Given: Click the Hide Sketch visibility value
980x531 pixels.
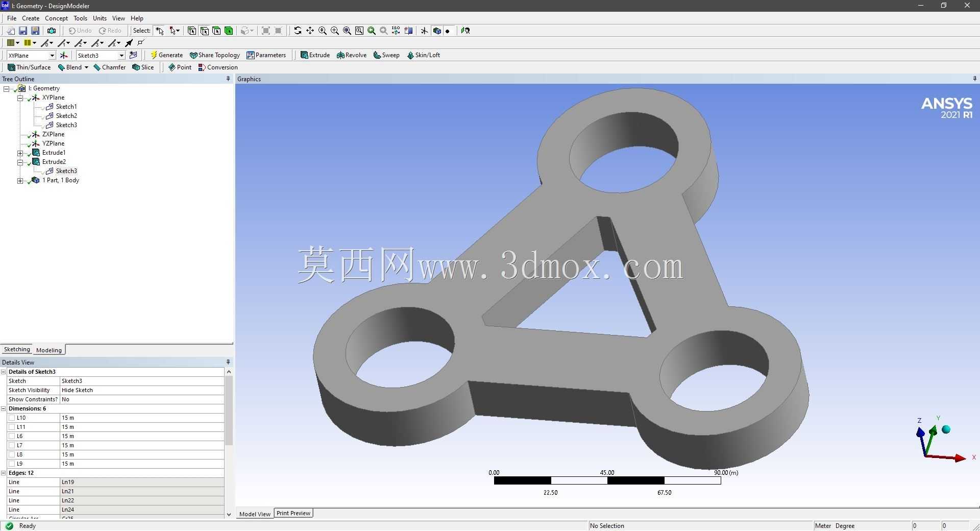Looking at the screenshot, I should pos(142,390).
